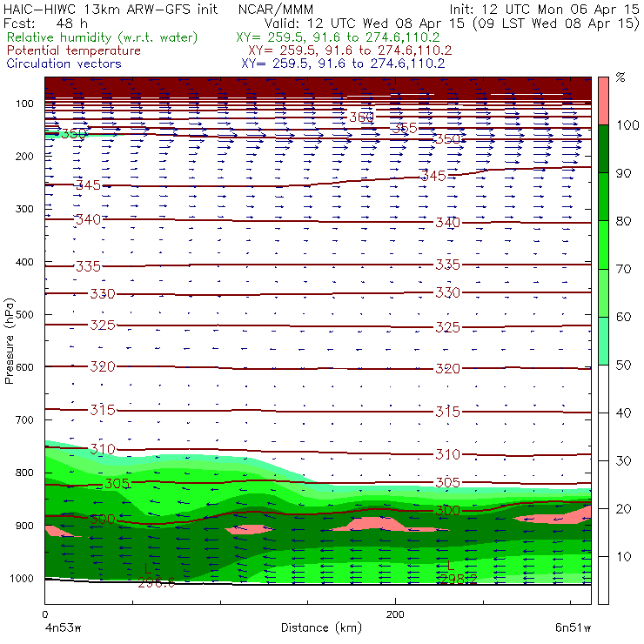The width and height of the screenshot is (644, 644).
Task: Click the 'Potential temperature' legend label
Action: tap(74, 50)
